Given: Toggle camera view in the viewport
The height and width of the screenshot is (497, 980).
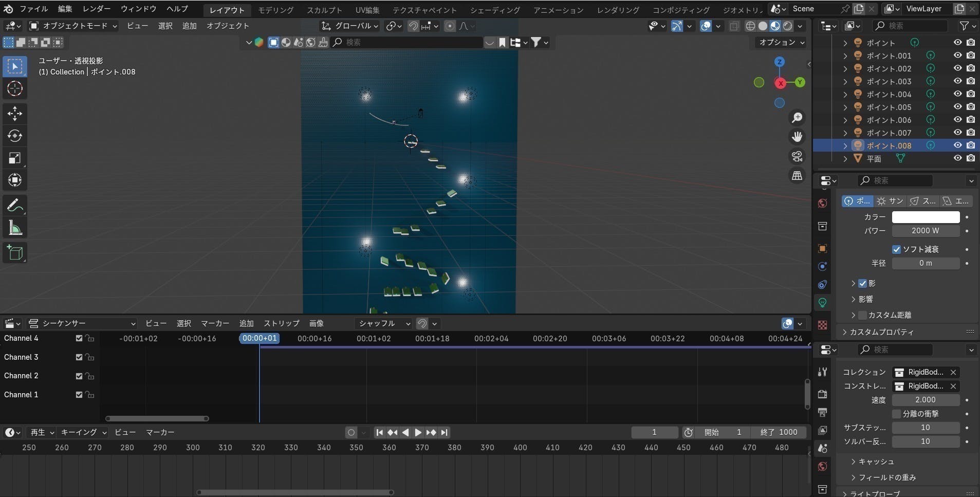Looking at the screenshot, I should coord(797,156).
